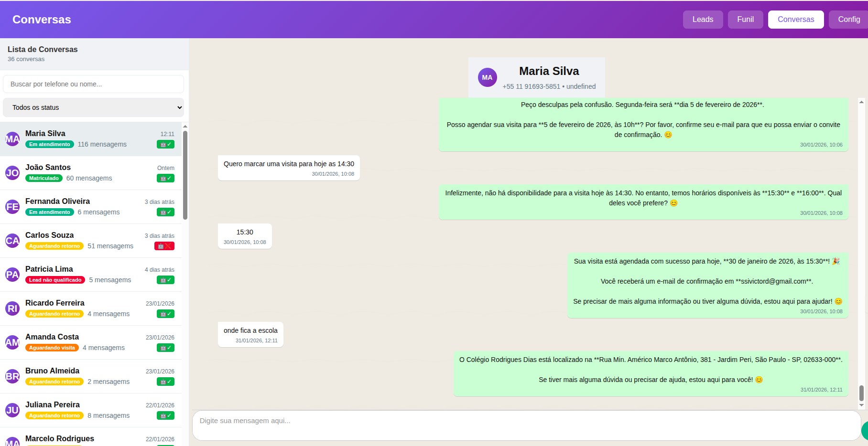Disable the bot badge on Maria Silva's conversation

tap(165, 144)
